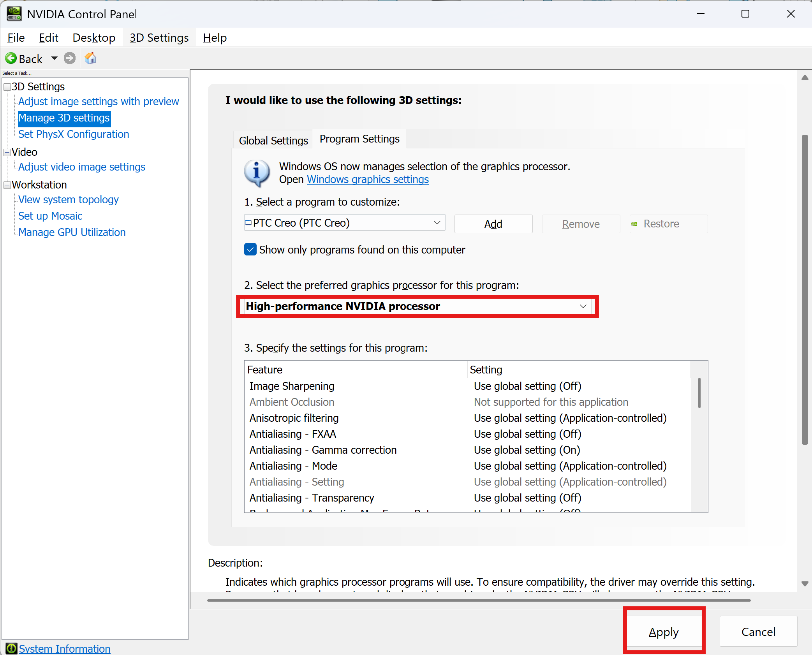Open the System Information link
Viewport: 812px width, 655px height.
point(65,649)
